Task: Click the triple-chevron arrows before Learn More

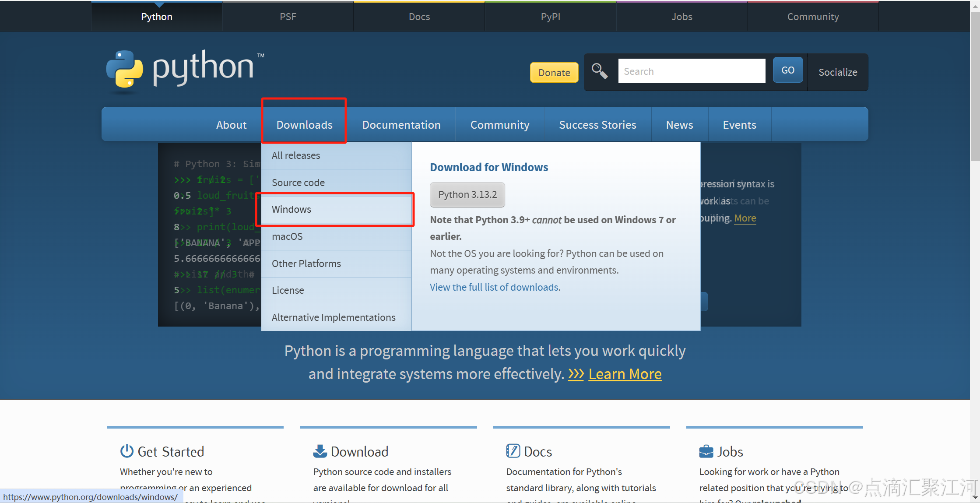Action: point(576,374)
